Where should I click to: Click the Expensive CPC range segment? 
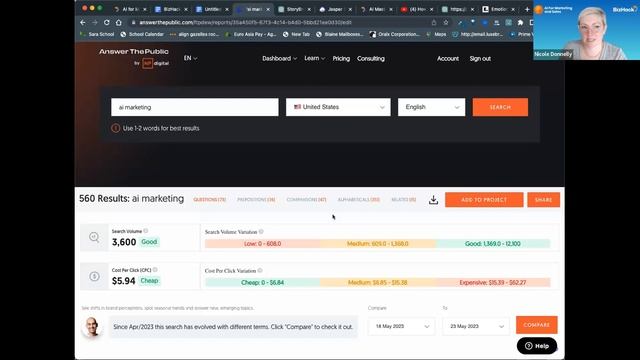point(493,282)
